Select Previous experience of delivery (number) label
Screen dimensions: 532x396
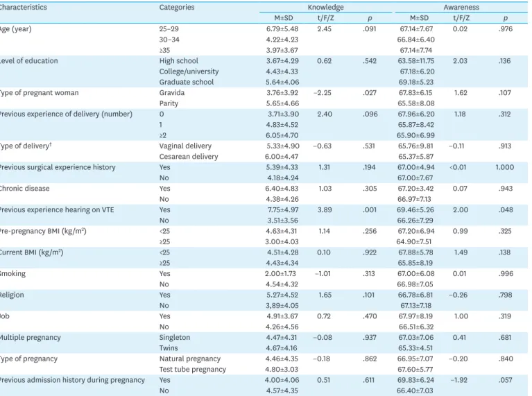click(66, 114)
